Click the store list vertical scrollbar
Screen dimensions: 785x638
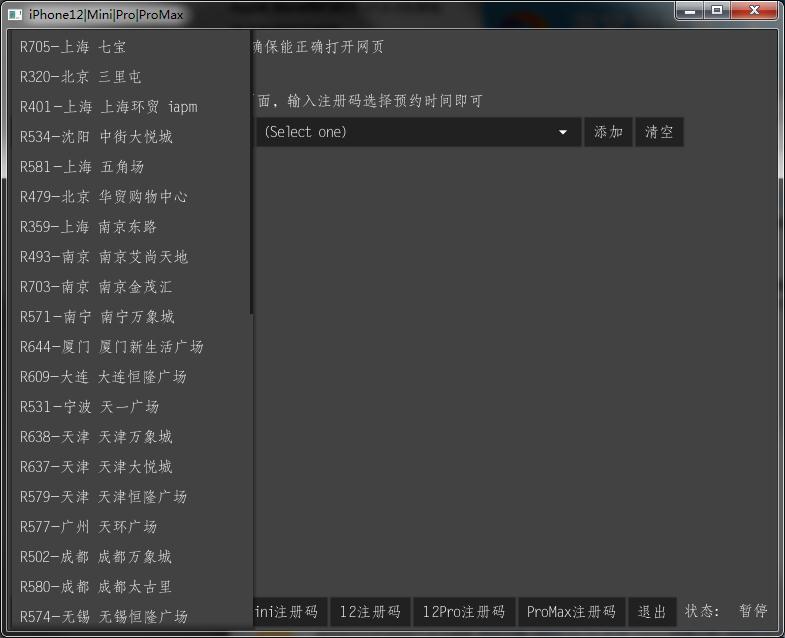coord(251,170)
